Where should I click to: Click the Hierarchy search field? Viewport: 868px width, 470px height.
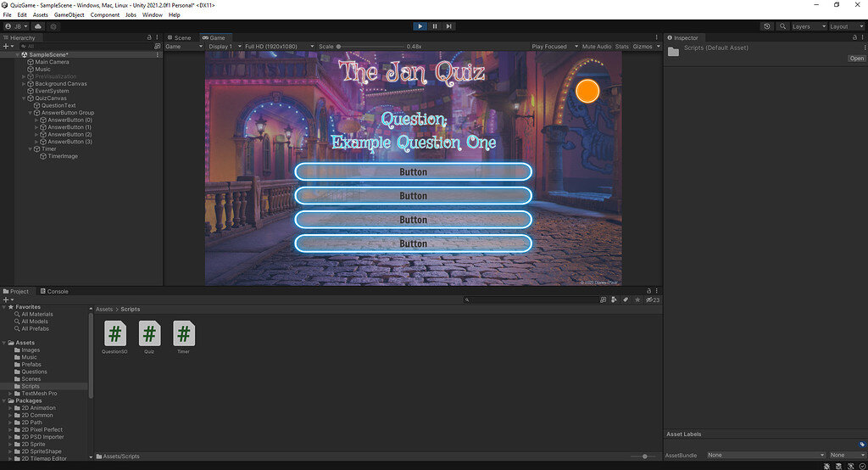[x=86, y=46]
